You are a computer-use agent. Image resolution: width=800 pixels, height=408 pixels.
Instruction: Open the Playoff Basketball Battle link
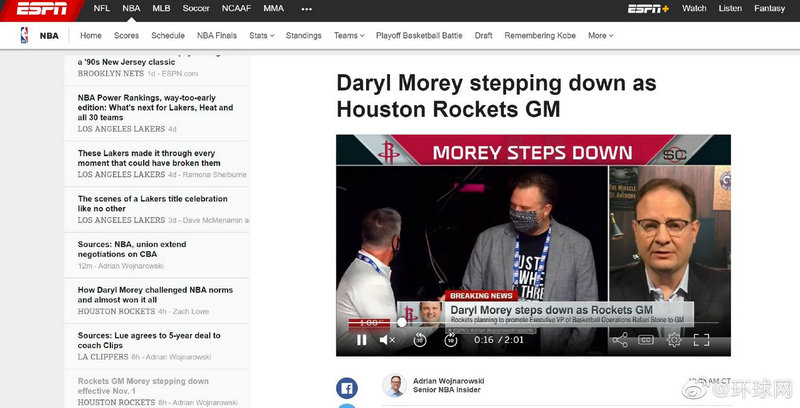point(419,36)
